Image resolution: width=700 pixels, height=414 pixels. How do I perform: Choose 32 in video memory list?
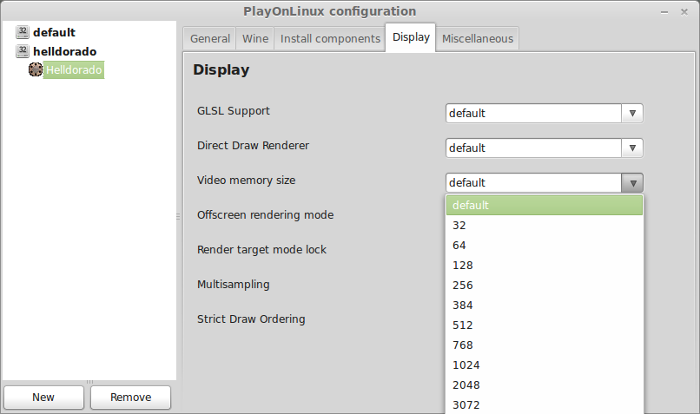tap(544, 225)
